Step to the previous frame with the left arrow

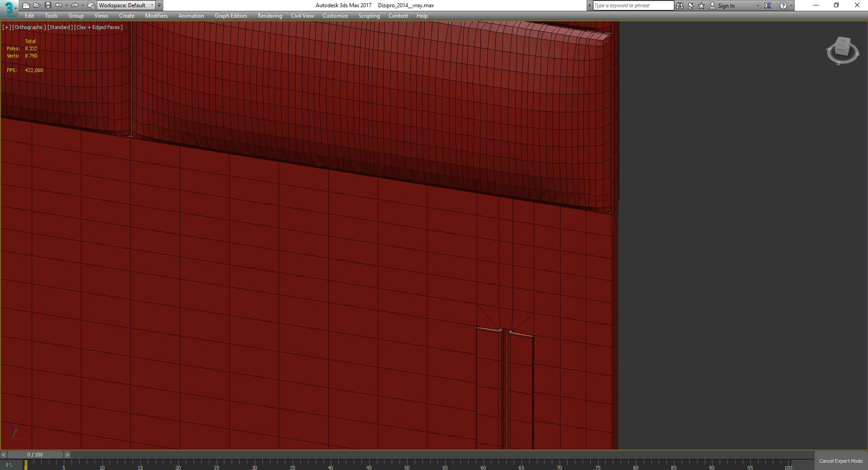pyautogui.click(x=4, y=455)
